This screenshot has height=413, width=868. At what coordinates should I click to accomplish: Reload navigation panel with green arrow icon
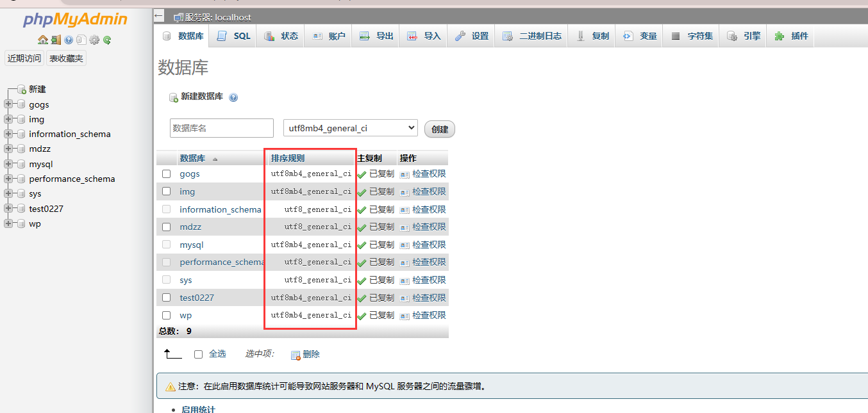point(107,40)
